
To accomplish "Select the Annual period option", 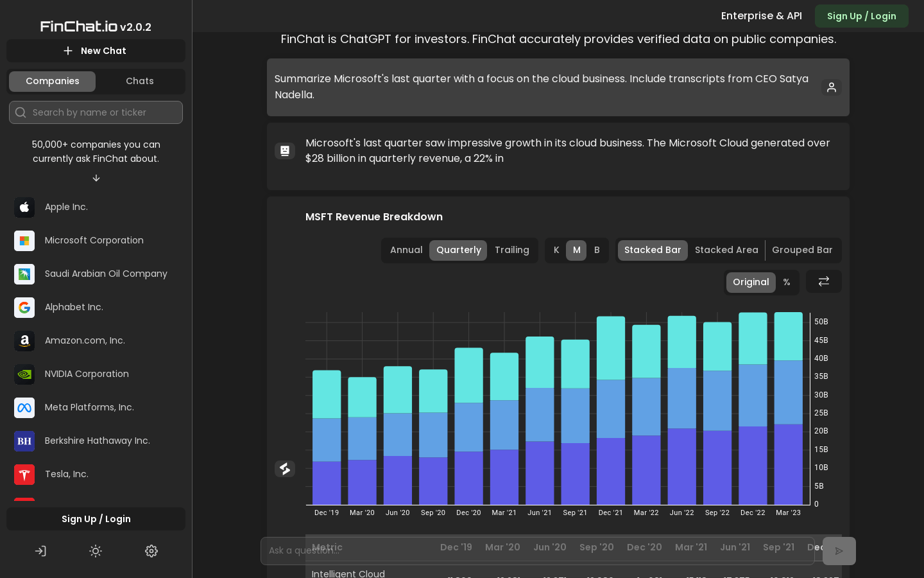I will point(406,250).
